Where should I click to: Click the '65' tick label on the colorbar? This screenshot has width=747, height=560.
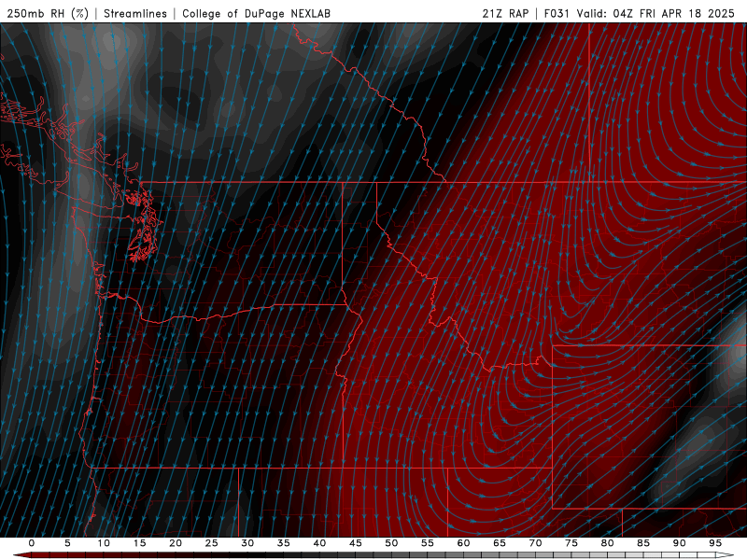pos(500,543)
